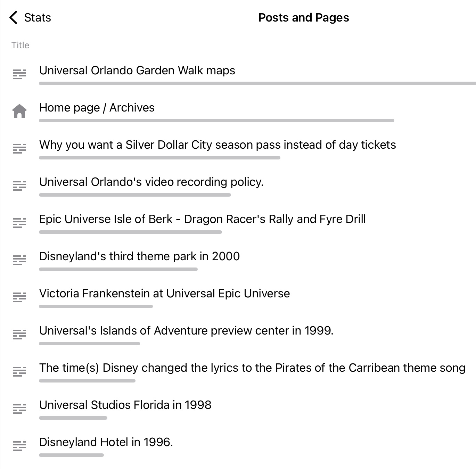Click post icon beside Universal Orlando's video recording policy
The width and height of the screenshot is (476, 469).
click(x=19, y=186)
